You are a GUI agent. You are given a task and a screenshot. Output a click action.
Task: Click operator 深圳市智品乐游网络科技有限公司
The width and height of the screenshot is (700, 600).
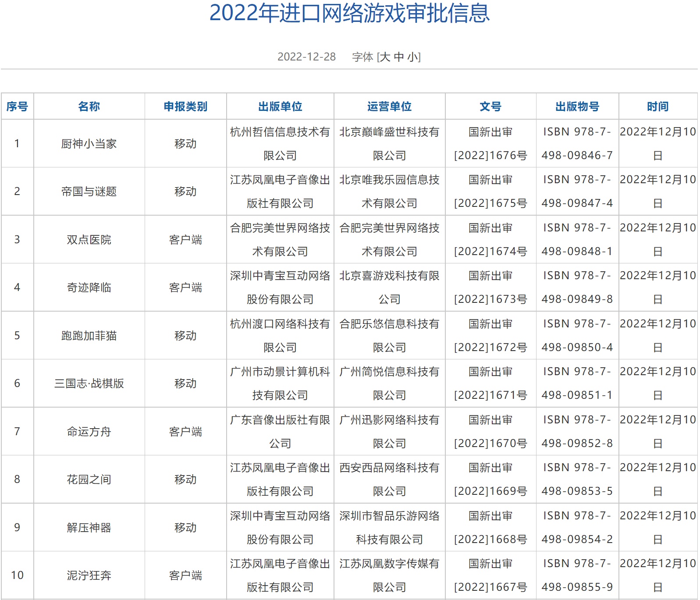point(390,528)
